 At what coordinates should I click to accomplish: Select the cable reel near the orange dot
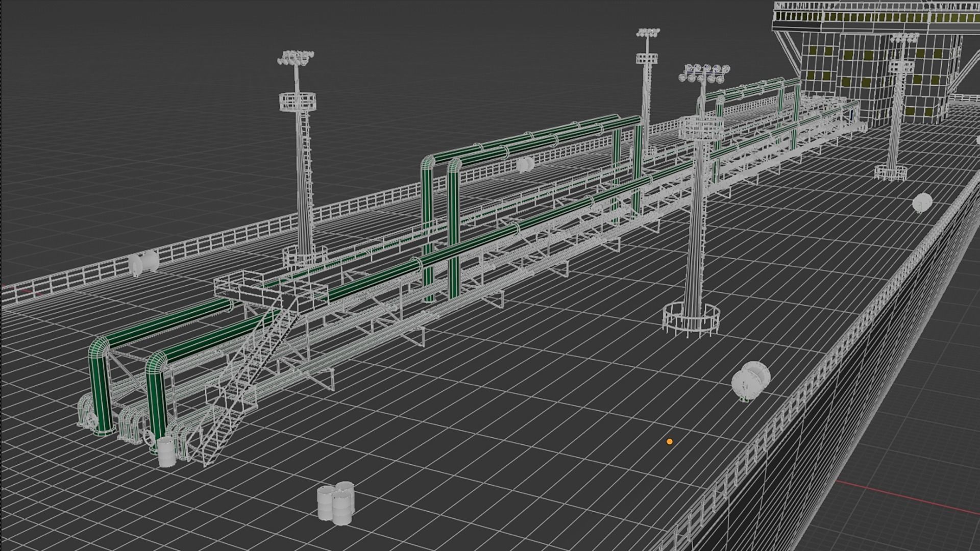pyautogui.click(x=751, y=381)
